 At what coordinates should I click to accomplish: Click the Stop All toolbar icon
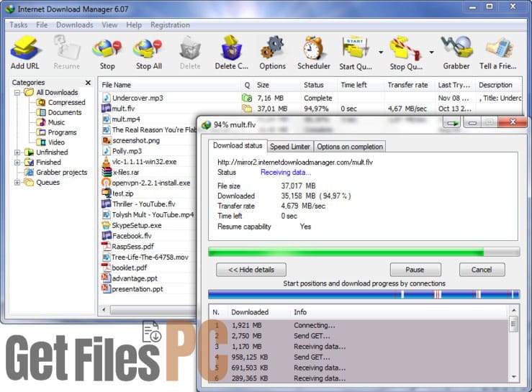coord(148,48)
